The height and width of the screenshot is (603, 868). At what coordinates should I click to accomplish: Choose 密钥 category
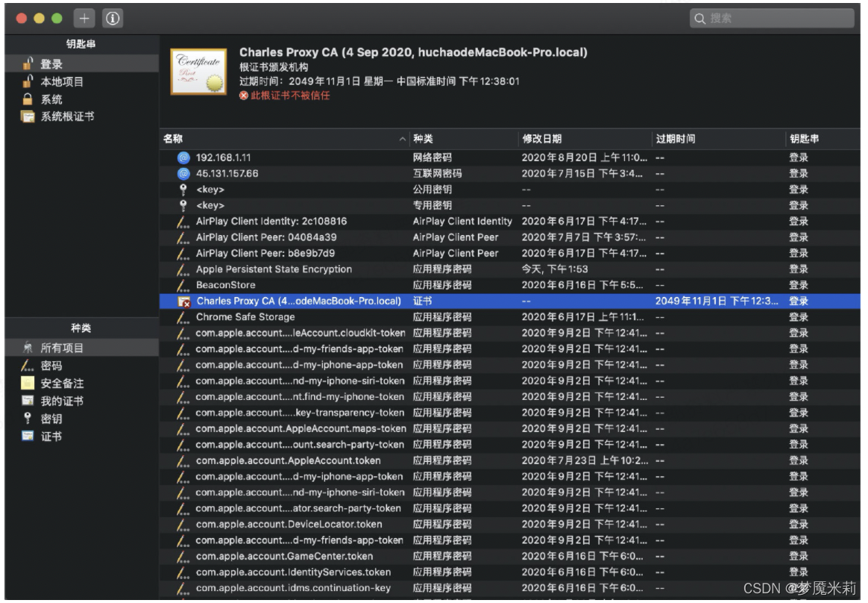[x=82, y=419]
